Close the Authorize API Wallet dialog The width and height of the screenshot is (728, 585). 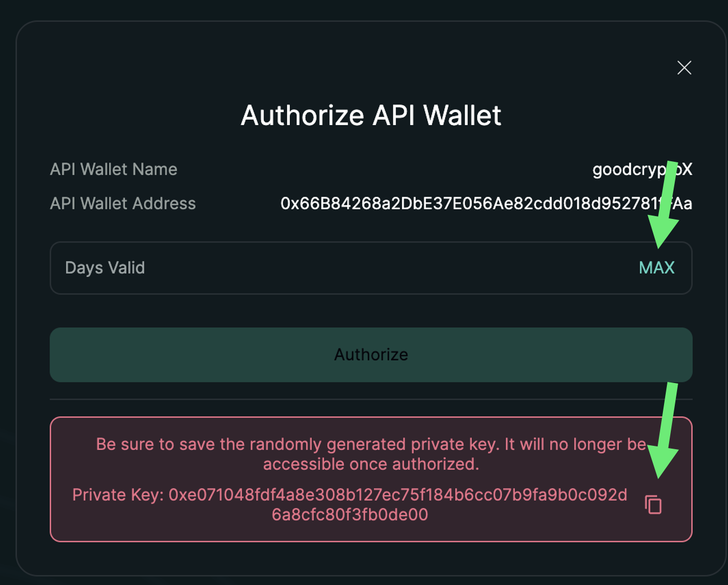[x=684, y=68]
